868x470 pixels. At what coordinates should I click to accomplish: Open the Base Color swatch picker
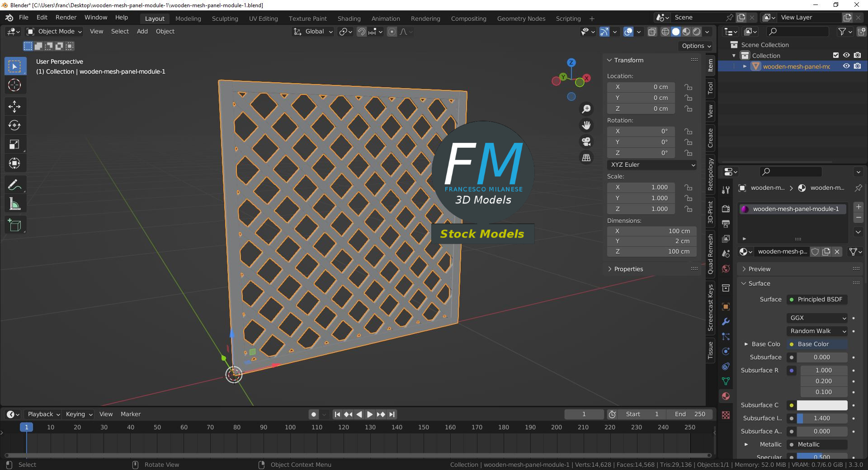pyautogui.click(x=816, y=344)
